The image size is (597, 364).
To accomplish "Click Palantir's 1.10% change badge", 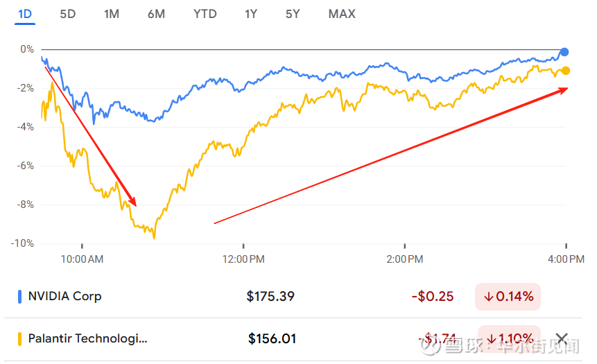I will tap(510, 339).
